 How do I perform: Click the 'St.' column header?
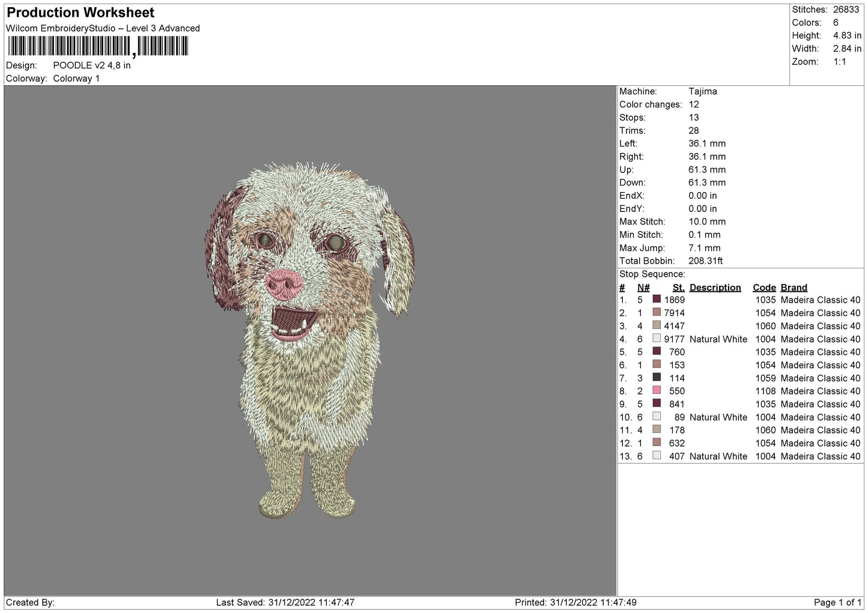[x=679, y=288]
